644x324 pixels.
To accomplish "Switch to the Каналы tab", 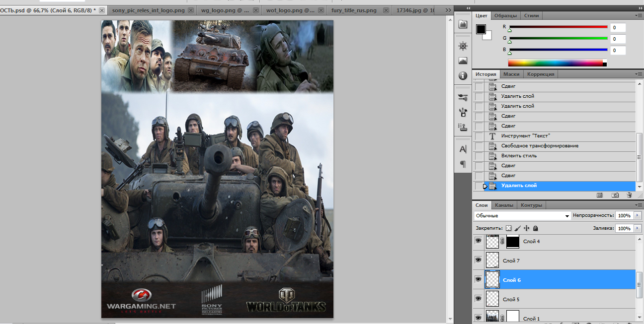I will [504, 205].
